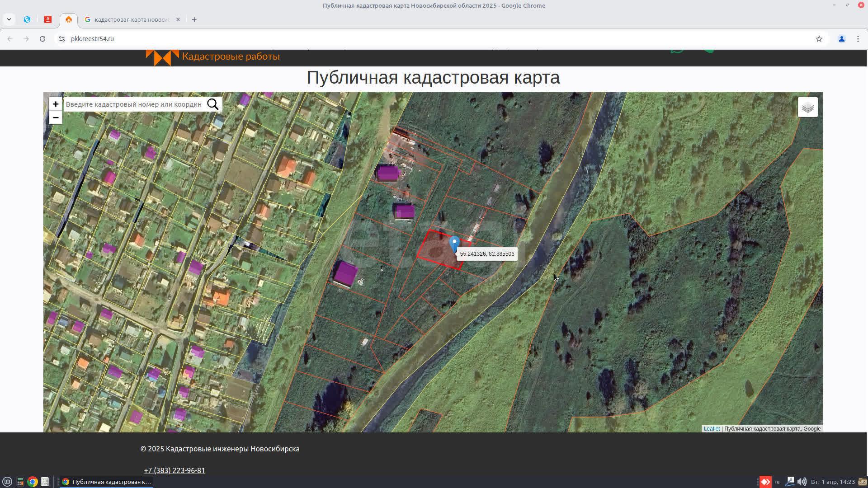Call the +7 (383) 223-96-81 phone link
Image resolution: width=868 pixels, height=488 pixels.
pyautogui.click(x=174, y=470)
